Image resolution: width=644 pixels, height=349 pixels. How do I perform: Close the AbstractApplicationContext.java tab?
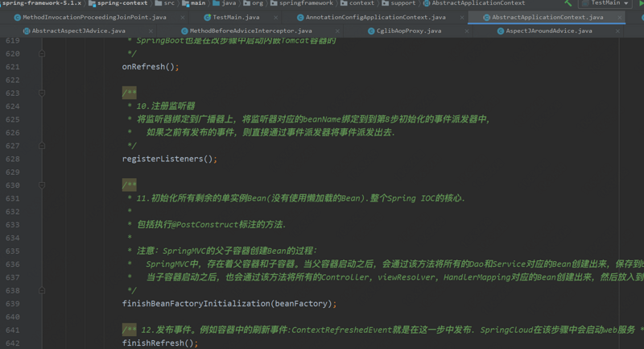coord(620,18)
